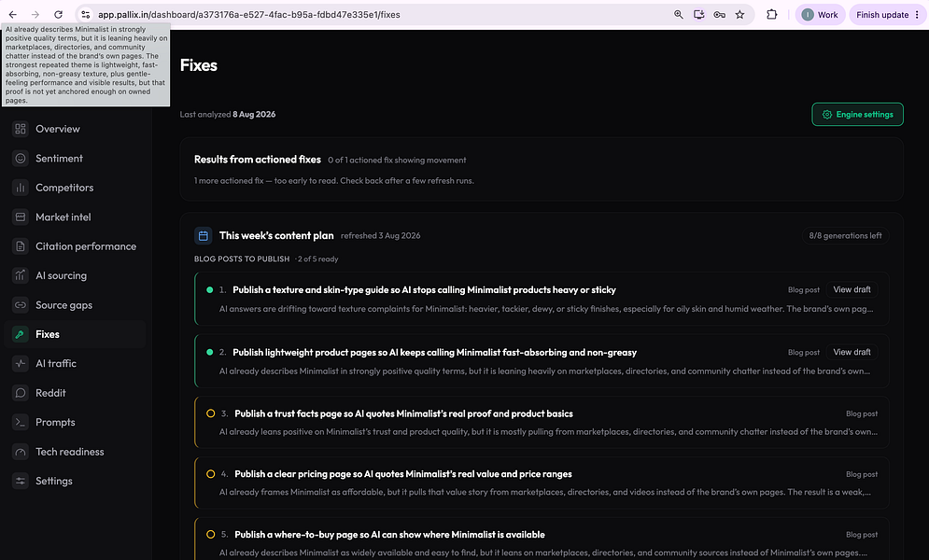Click the Prompts terminal icon

pos(21,423)
